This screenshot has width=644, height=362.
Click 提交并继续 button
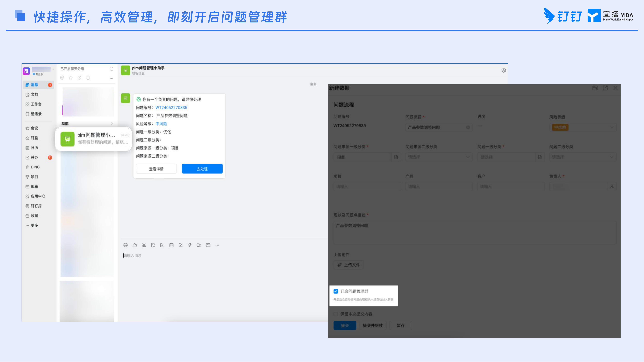pyautogui.click(x=373, y=326)
